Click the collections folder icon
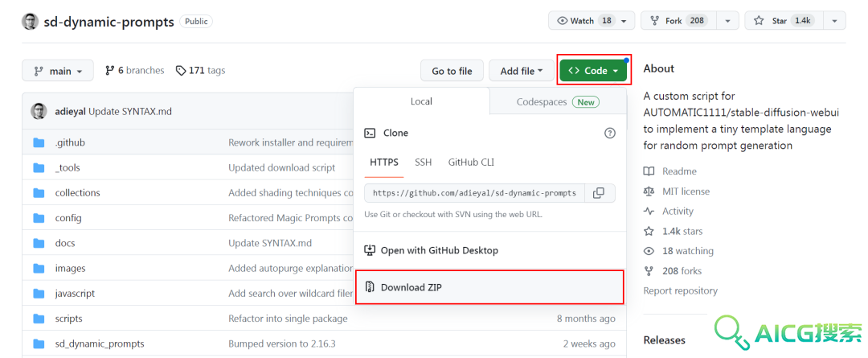This screenshot has width=868, height=358. tap(39, 193)
